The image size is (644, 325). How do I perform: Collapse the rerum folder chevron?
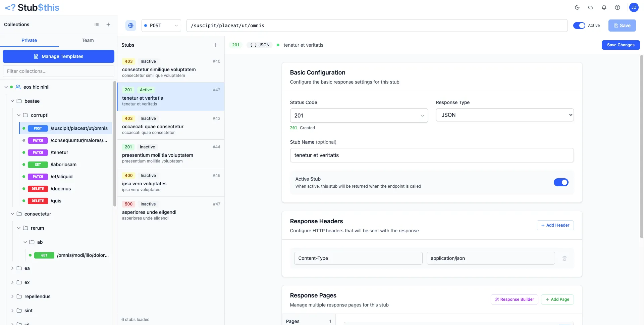pyautogui.click(x=19, y=228)
